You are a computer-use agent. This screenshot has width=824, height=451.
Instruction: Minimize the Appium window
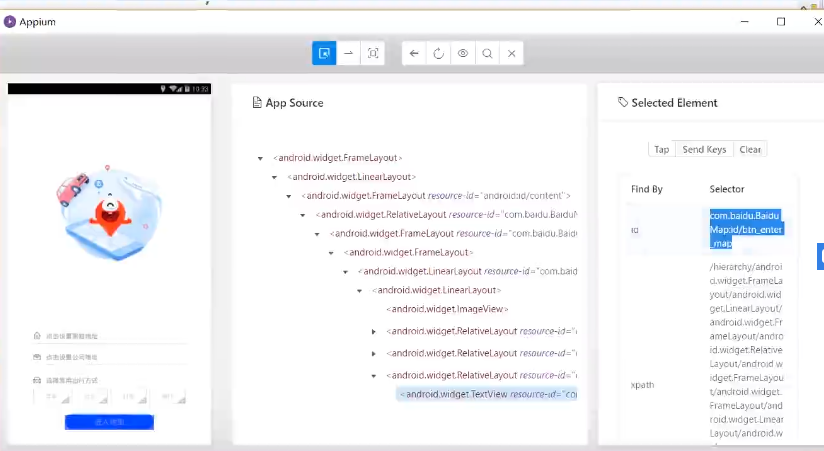744,22
